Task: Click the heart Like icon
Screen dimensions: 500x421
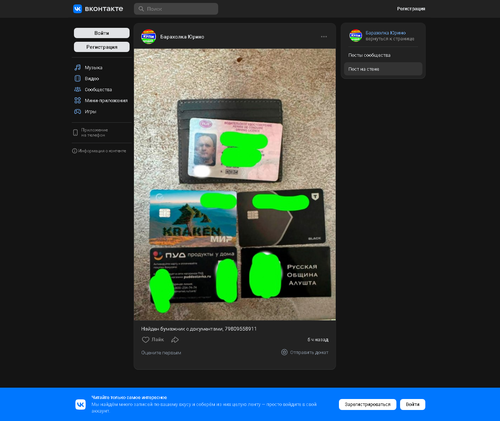Action: point(145,340)
